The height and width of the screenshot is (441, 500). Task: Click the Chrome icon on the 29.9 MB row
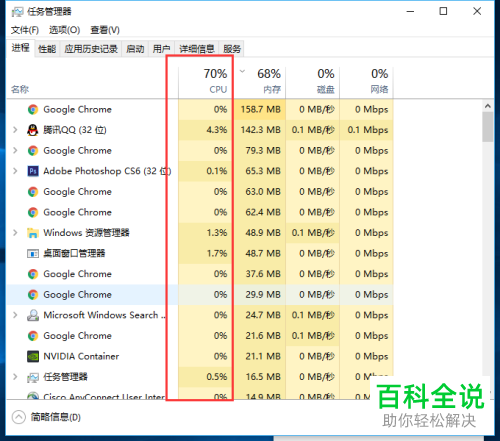(33, 295)
